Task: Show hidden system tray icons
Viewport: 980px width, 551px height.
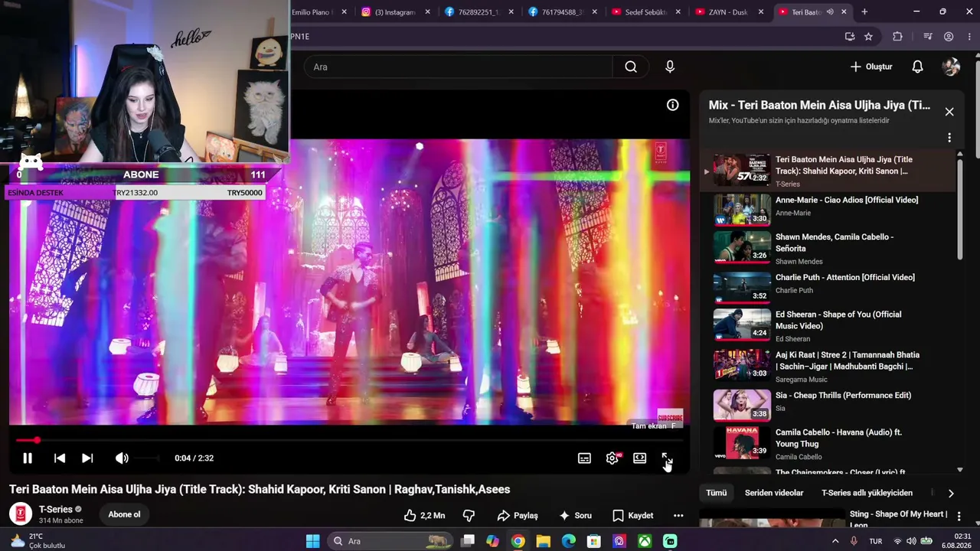Action: pyautogui.click(x=835, y=541)
